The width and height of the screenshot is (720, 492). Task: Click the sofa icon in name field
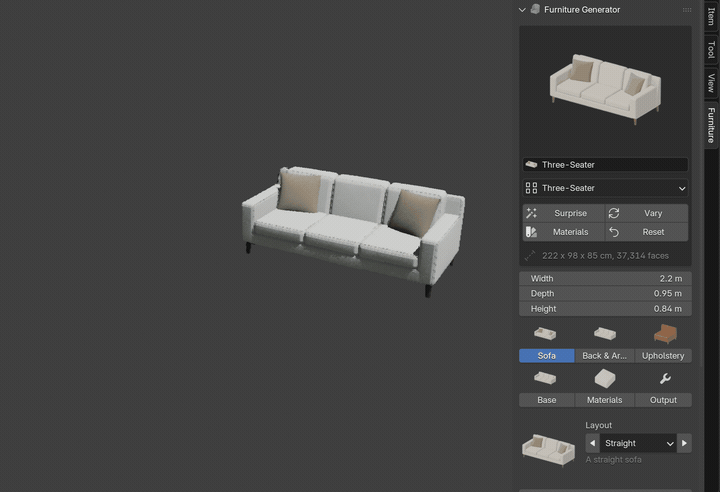531,164
